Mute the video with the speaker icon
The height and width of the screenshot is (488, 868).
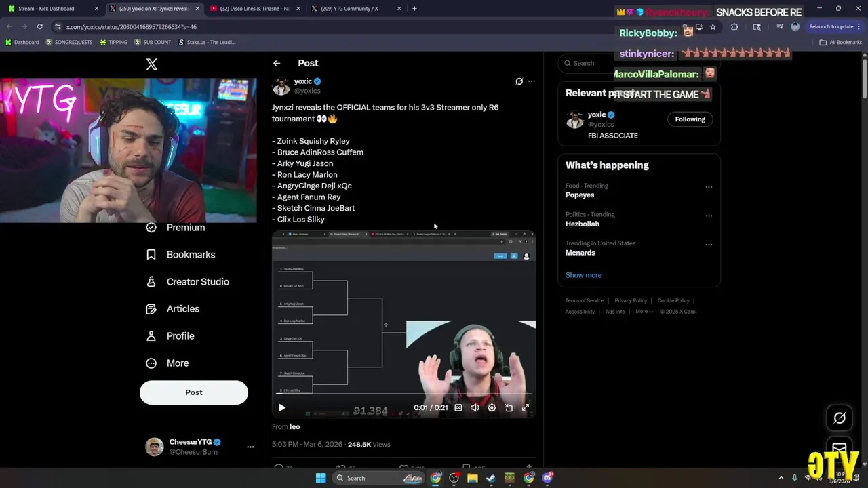(475, 407)
